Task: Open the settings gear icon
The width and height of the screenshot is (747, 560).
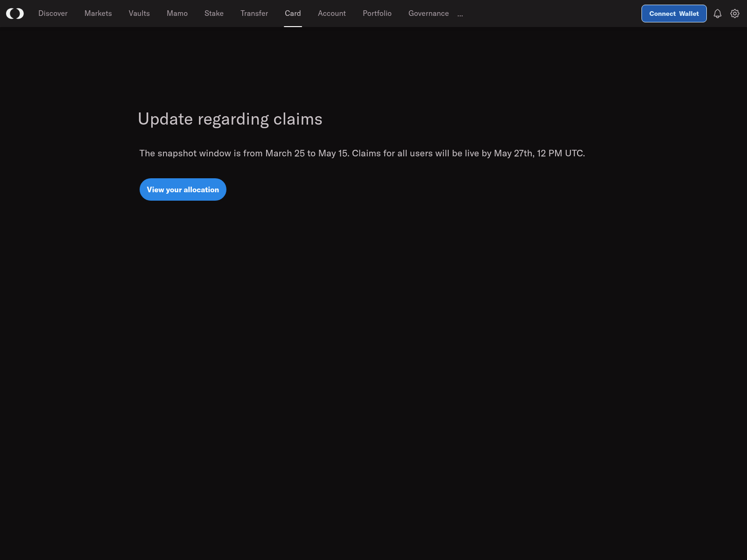Action: (x=735, y=14)
